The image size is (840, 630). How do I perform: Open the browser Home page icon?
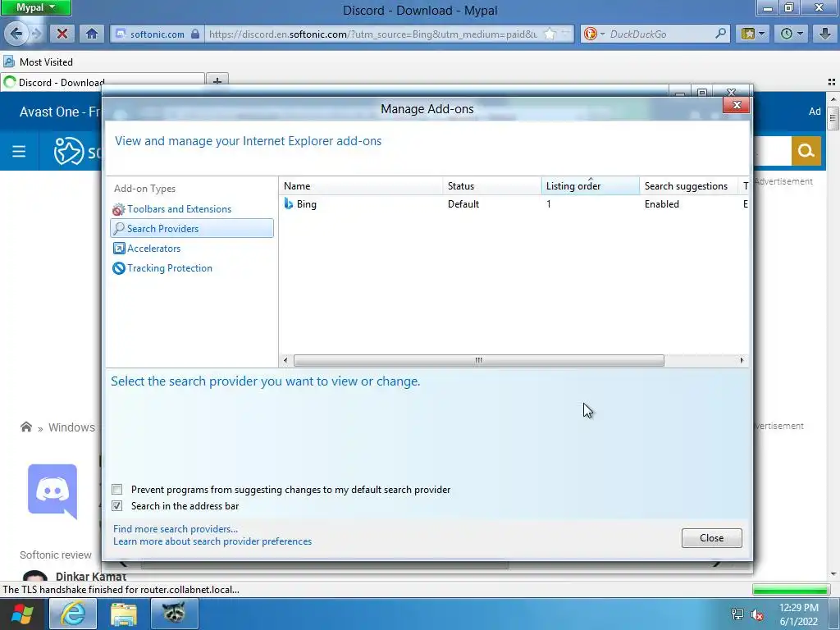click(92, 34)
